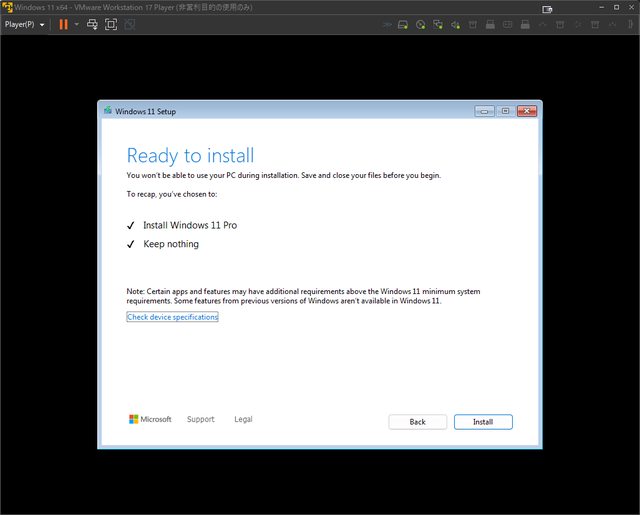
Task: Click the Send Ctrl+Alt+Del toolbar icon
Action: [92, 24]
